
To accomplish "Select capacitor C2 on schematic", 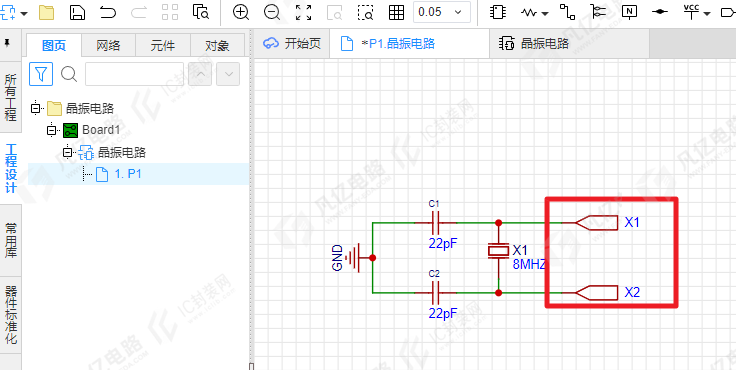I will tap(435, 293).
